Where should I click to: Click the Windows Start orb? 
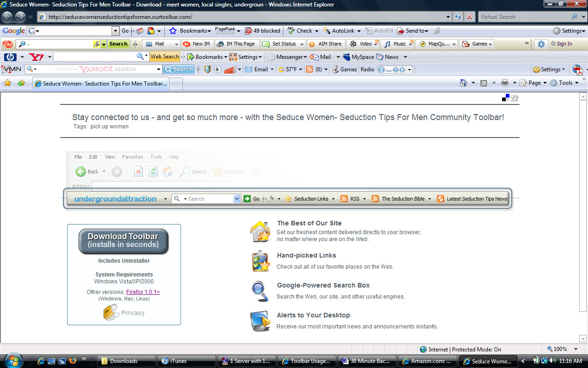pyautogui.click(x=13, y=360)
